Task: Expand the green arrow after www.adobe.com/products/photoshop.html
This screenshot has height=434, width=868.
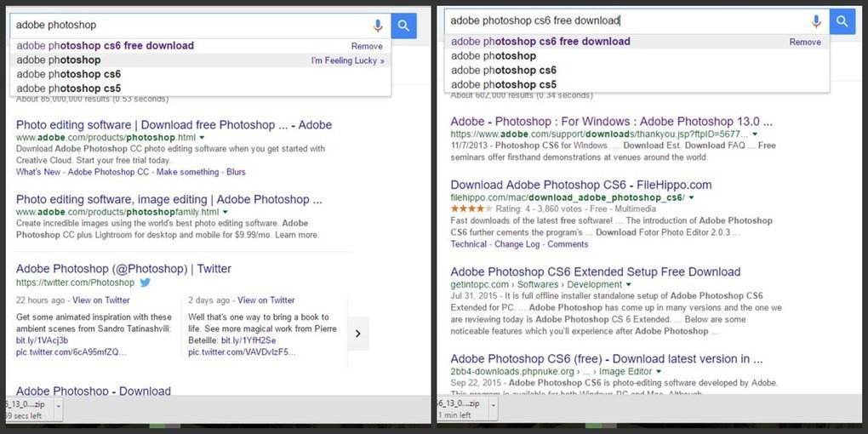Action: pos(202,138)
